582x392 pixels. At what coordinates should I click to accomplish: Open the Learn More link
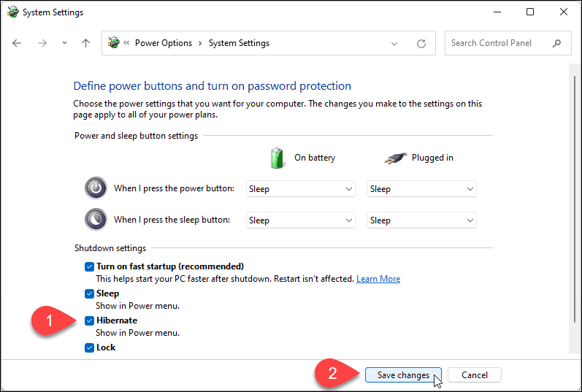click(x=378, y=279)
